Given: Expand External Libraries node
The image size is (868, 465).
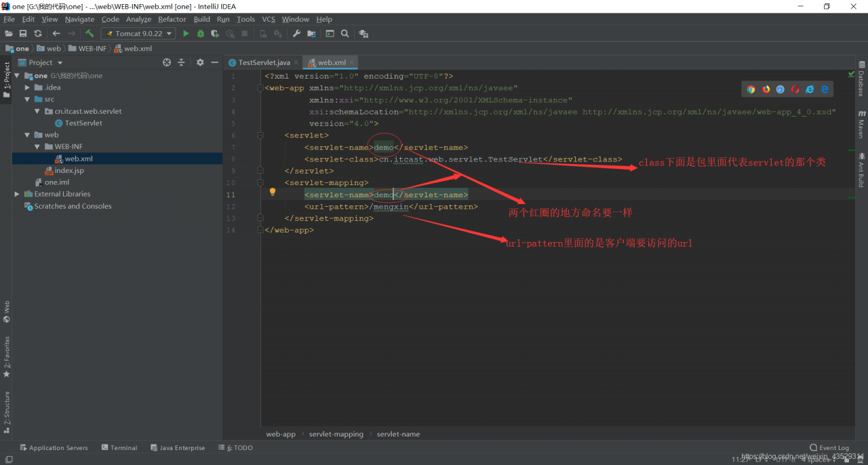Looking at the screenshot, I should (17, 194).
